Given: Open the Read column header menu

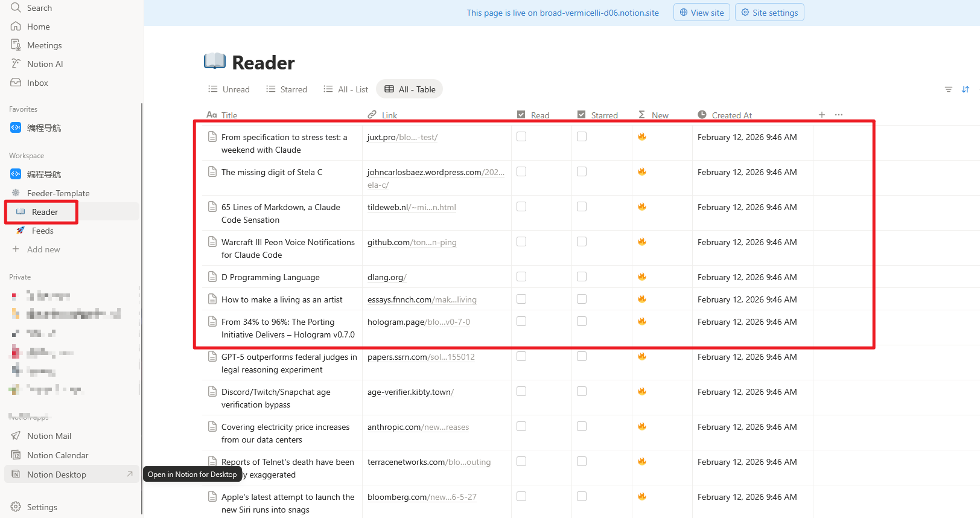Looking at the screenshot, I should [x=541, y=115].
